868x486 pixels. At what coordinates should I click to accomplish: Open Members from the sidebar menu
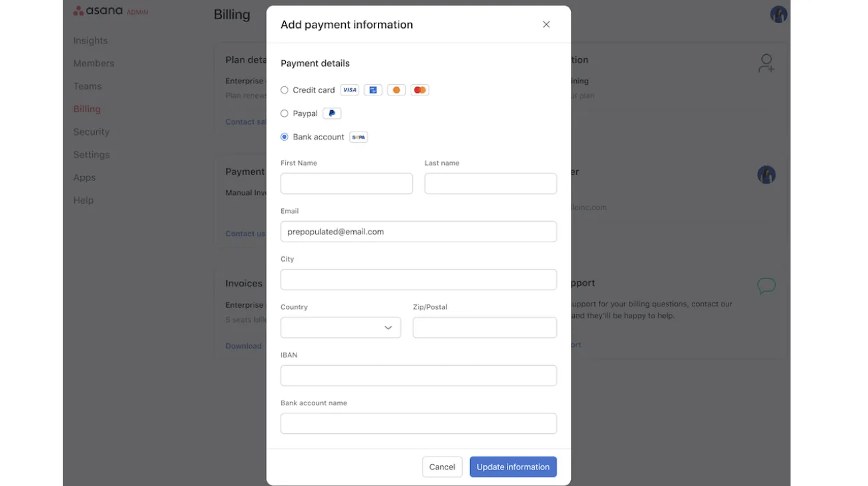(x=93, y=63)
